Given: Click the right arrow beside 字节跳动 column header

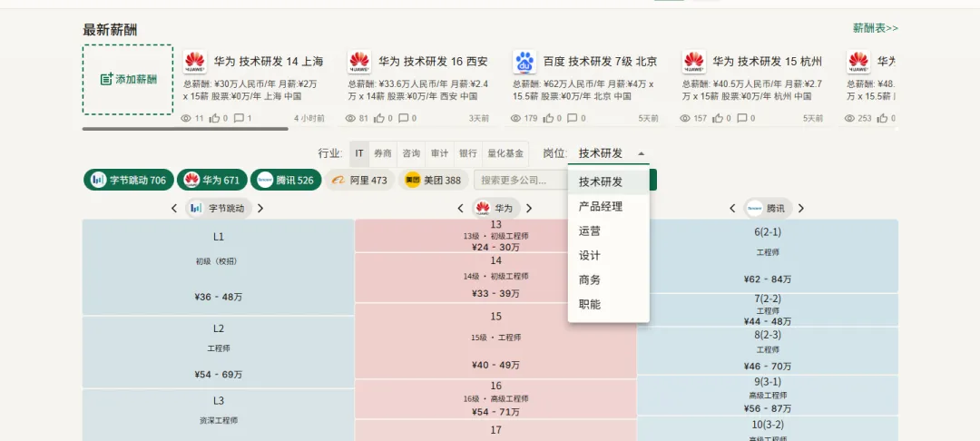Looking at the screenshot, I should (x=260, y=208).
